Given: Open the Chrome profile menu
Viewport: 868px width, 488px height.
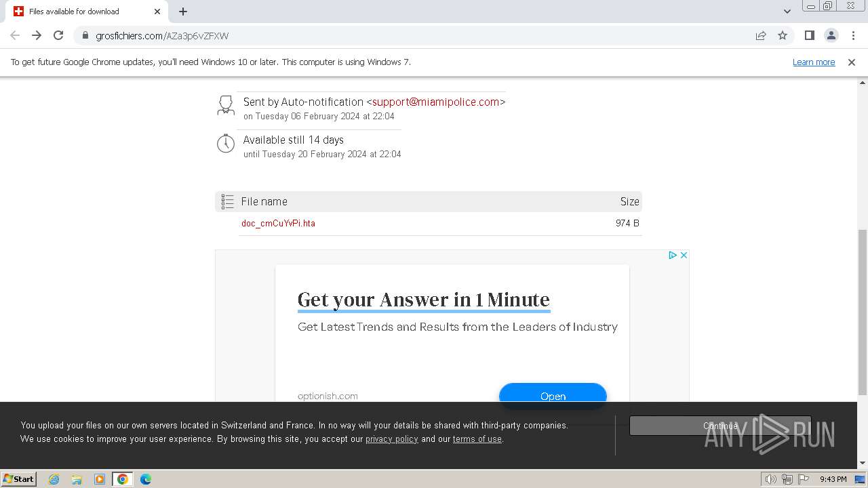Looking at the screenshot, I should point(831,35).
